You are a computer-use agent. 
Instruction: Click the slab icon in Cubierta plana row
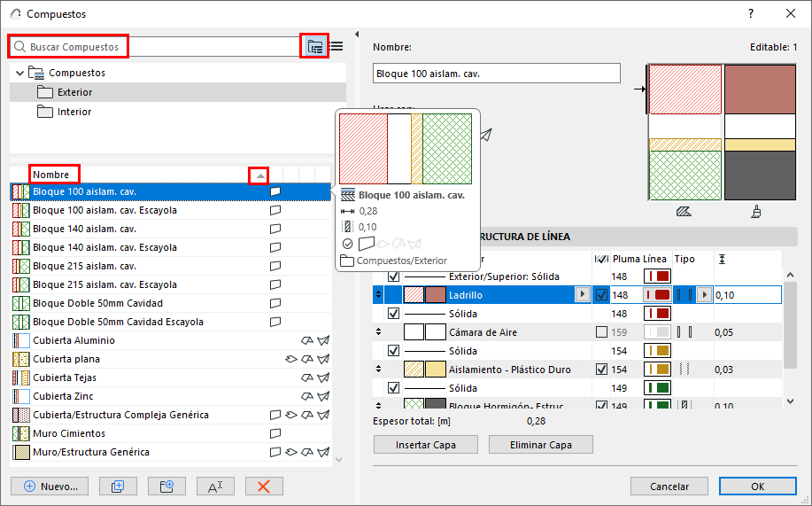(291, 359)
